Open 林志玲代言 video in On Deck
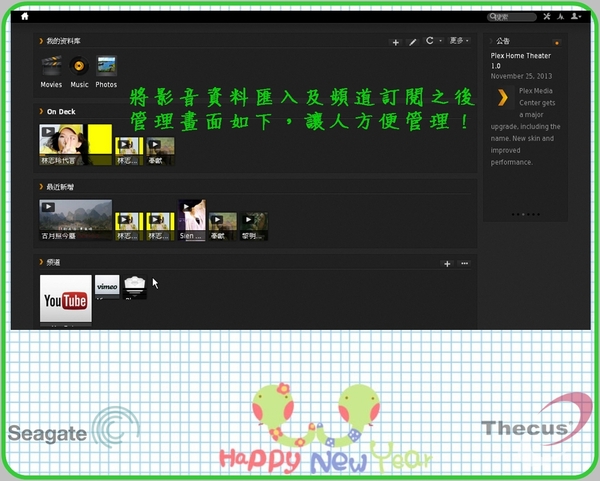 click(x=76, y=144)
